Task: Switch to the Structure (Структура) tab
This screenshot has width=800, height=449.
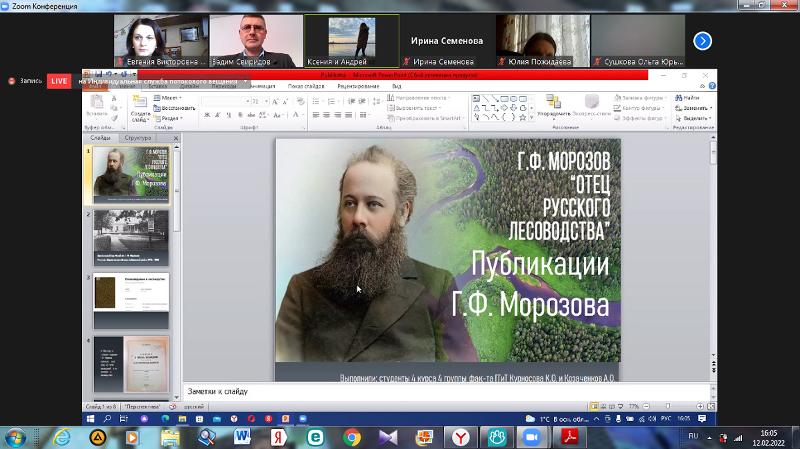Action: point(137,138)
